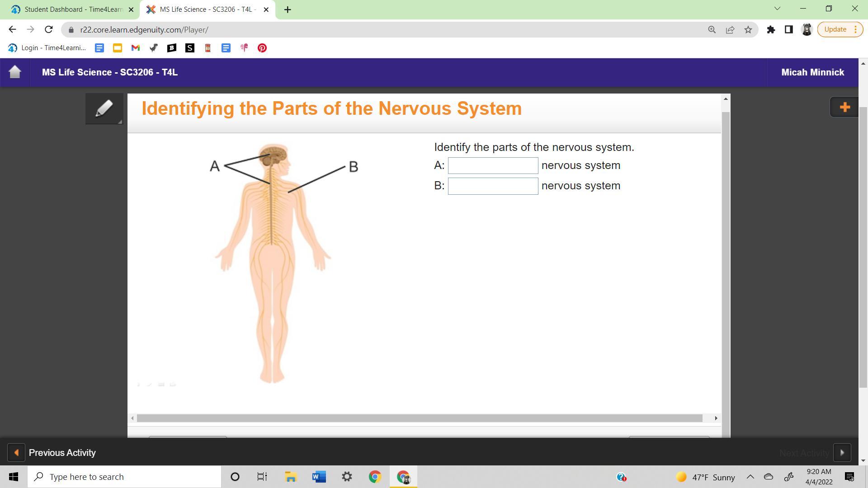Open the Chrome menu three dots
The height and width of the screenshot is (488, 868).
(x=855, y=30)
